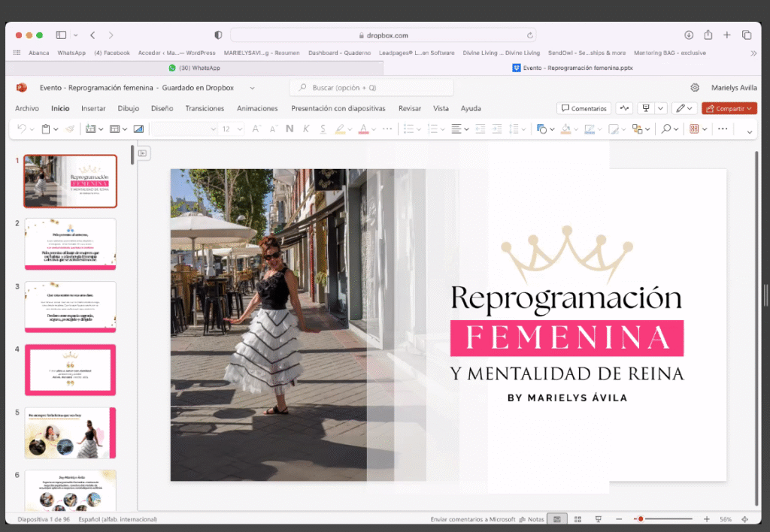Open PowerPoint settings gear icon

click(695, 88)
